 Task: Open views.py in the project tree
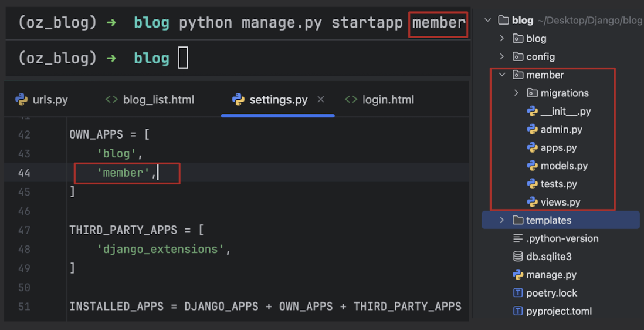[560, 203]
